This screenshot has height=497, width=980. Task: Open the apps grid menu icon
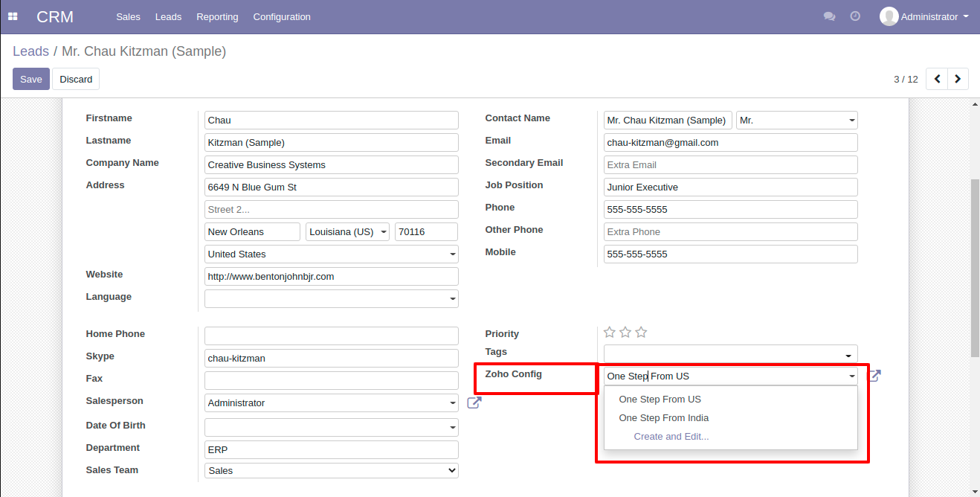[13, 16]
